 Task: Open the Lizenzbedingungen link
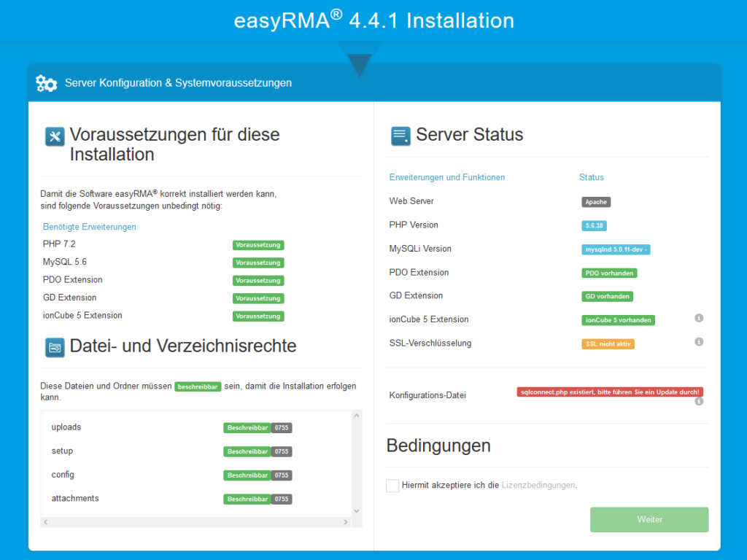tap(538, 485)
